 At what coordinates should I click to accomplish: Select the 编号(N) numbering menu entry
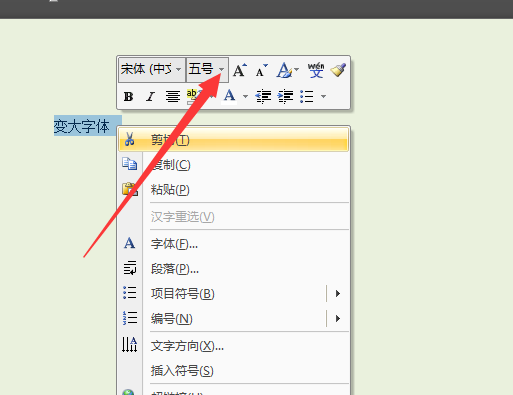pyautogui.click(x=234, y=319)
